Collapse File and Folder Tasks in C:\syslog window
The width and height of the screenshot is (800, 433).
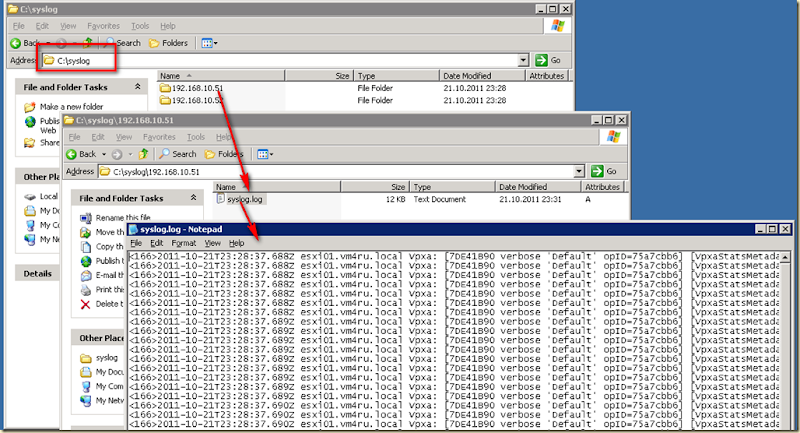click(137, 87)
